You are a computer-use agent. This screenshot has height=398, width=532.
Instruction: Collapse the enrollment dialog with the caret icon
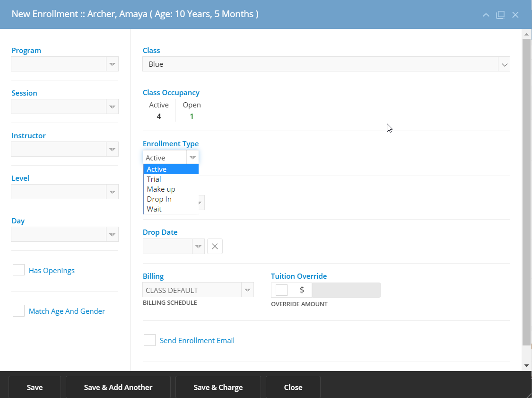pyautogui.click(x=486, y=15)
